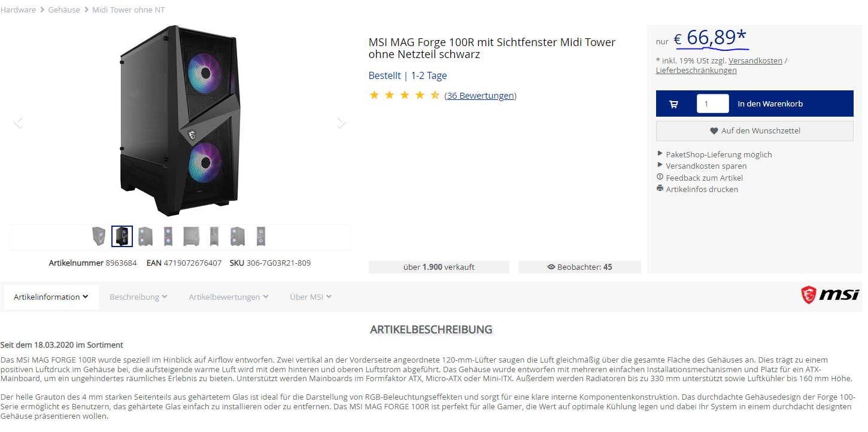The height and width of the screenshot is (432, 868).
Task: Expand PaketShop-Lieferung möglich disclosure triangle
Action: coord(660,154)
